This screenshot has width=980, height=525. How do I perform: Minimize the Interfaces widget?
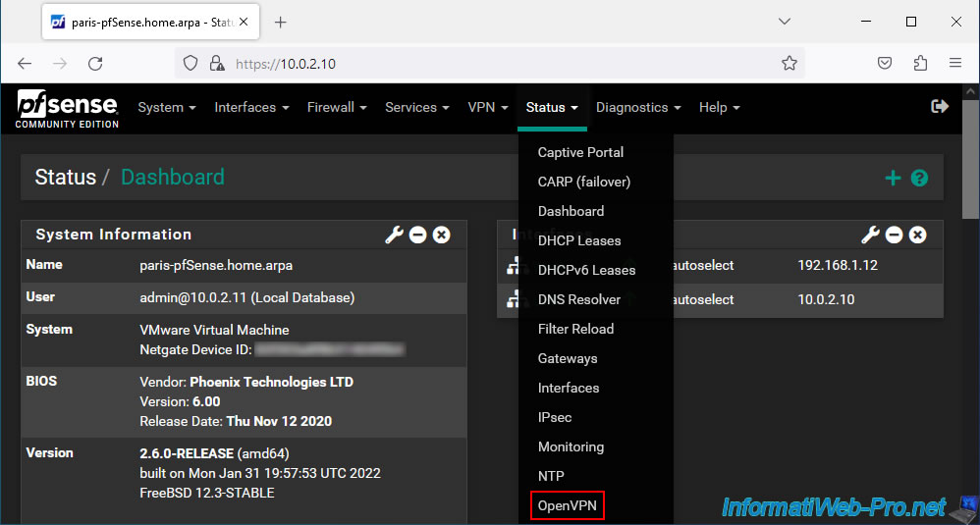[894, 235]
